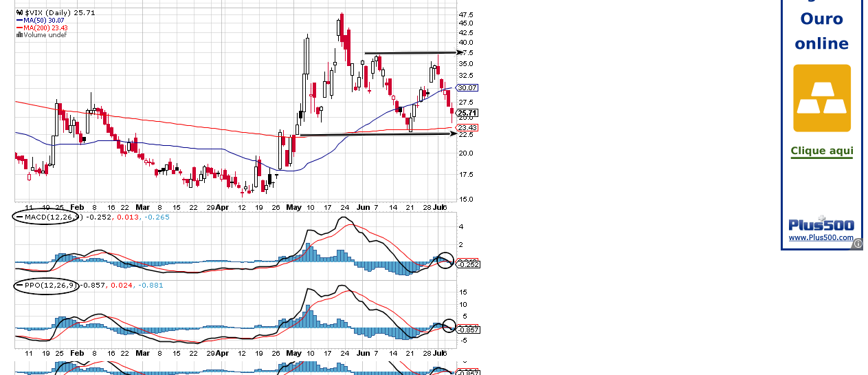The height and width of the screenshot is (375, 868).
Task: Click the blue 30.07 price tag on the axis
Action: click(x=467, y=88)
